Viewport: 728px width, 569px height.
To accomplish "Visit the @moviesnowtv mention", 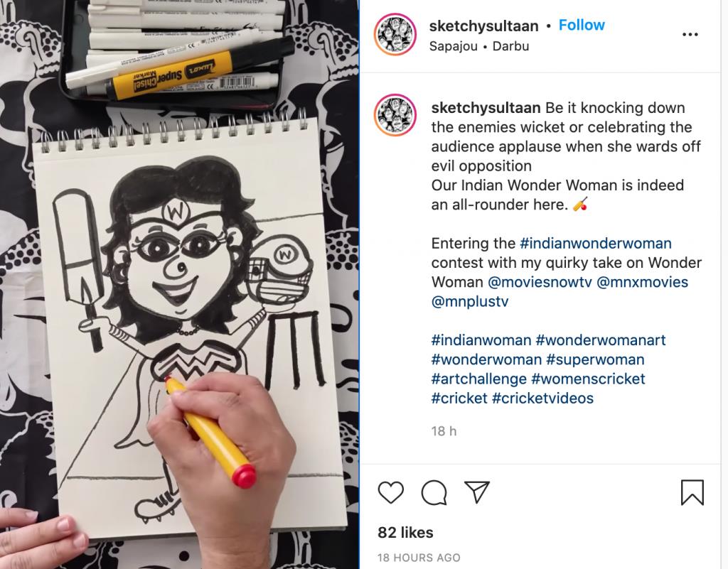I will [x=540, y=282].
